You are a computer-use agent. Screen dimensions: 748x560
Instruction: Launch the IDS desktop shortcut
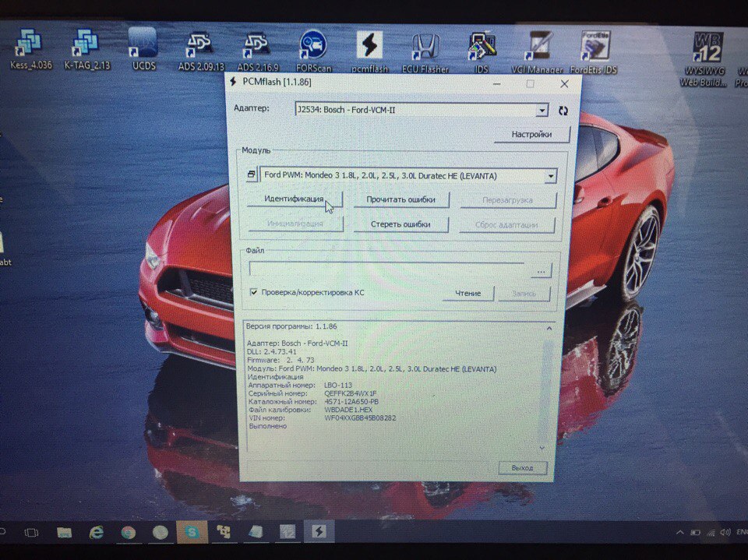(x=482, y=52)
